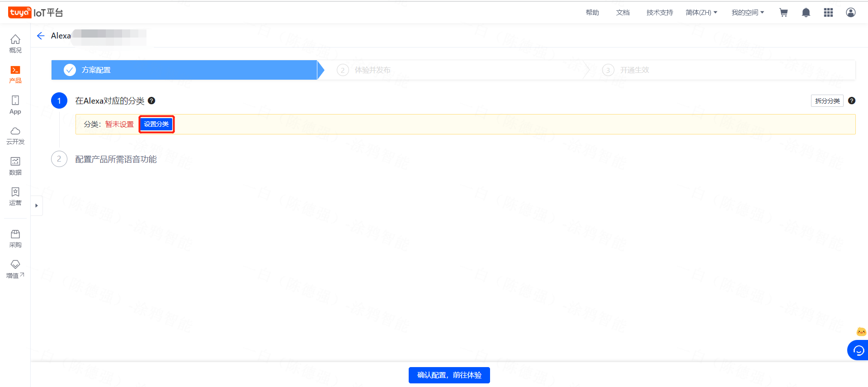Click the 设置分类 button
The height and width of the screenshot is (387, 868).
(156, 124)
